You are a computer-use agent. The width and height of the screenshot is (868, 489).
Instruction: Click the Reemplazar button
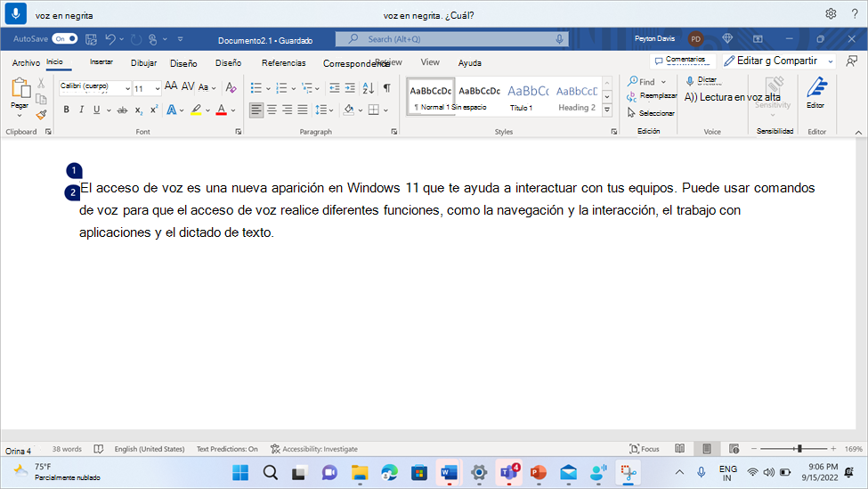652,96
